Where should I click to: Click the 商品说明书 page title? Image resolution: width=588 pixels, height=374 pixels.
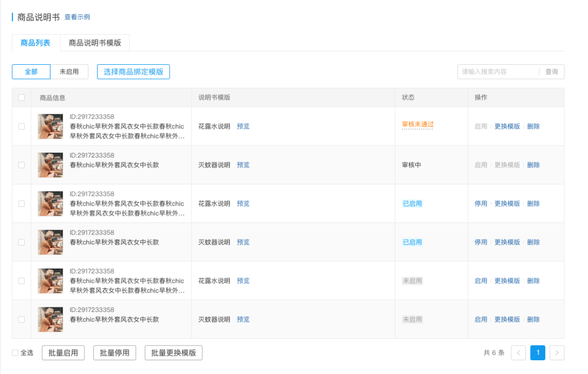tap(38, 17)
